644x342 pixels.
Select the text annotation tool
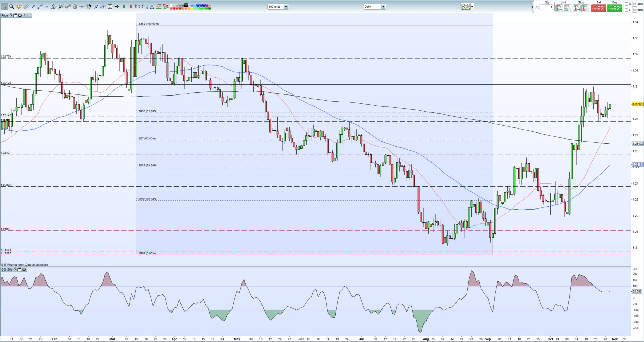coord(110,7)
